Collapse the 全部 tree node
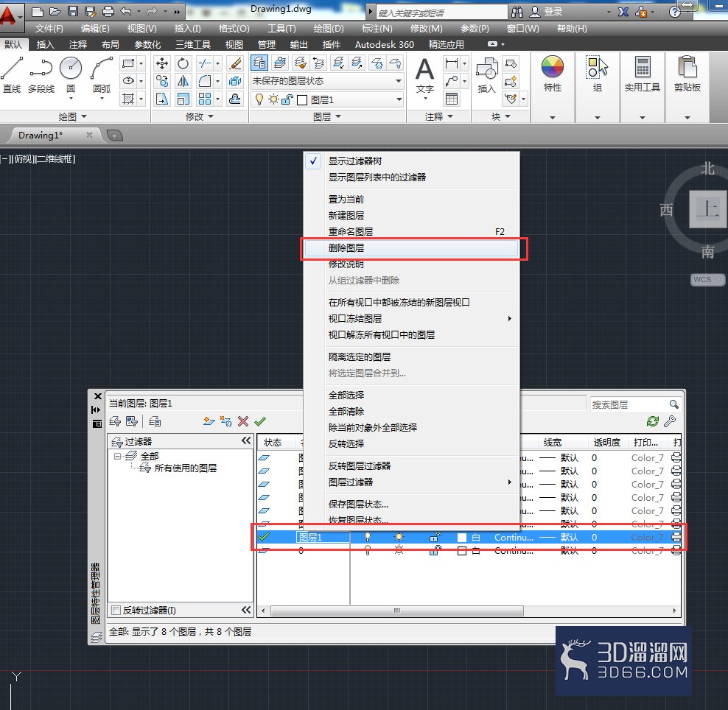This screenshot has width=728, height=710. coord(117,456)
